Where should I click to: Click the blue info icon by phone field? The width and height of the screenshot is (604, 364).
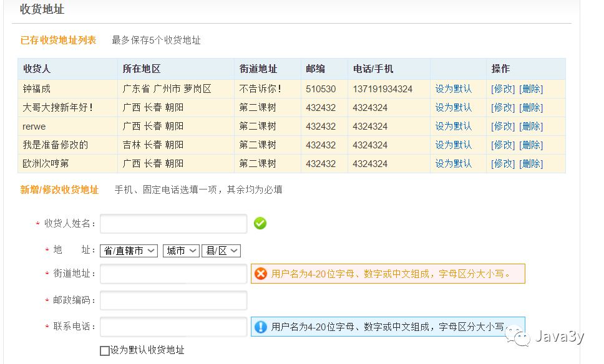point(261,327)
